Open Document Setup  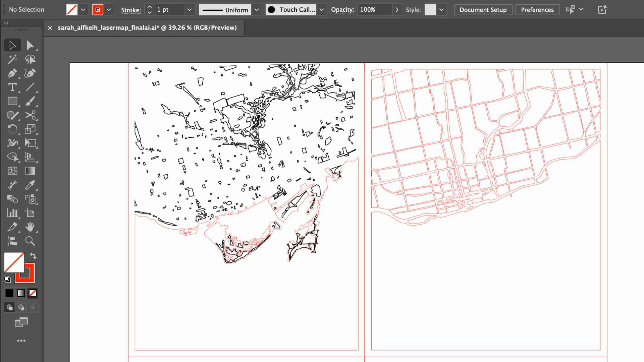pos(483,10)
